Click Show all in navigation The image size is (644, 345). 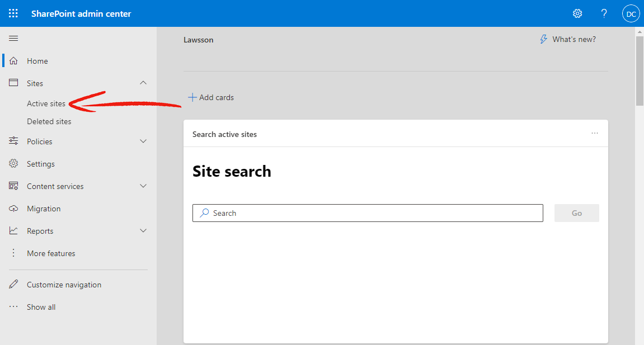41,308
